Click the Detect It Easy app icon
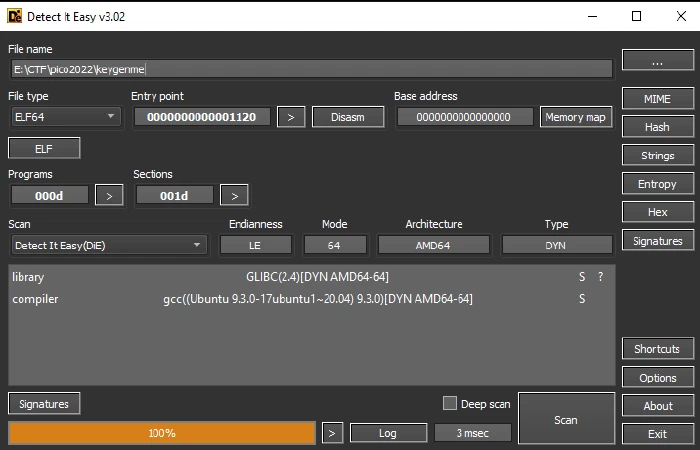 pyautogui.click(x=14, y=17)
